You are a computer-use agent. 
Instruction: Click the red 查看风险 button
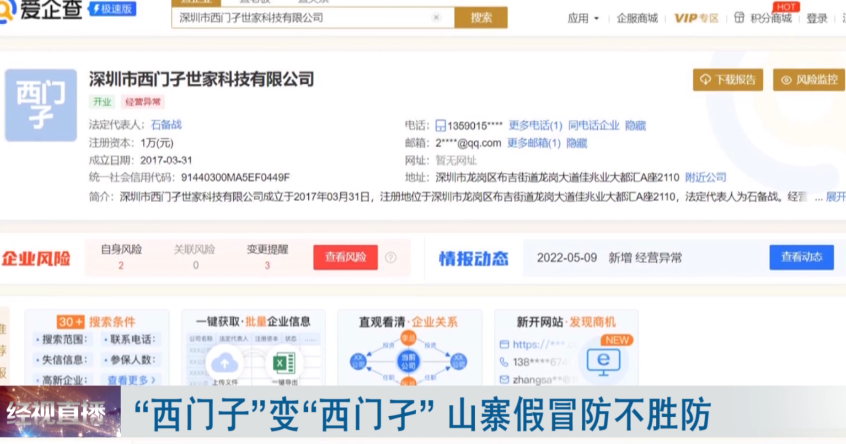[345, 257]
